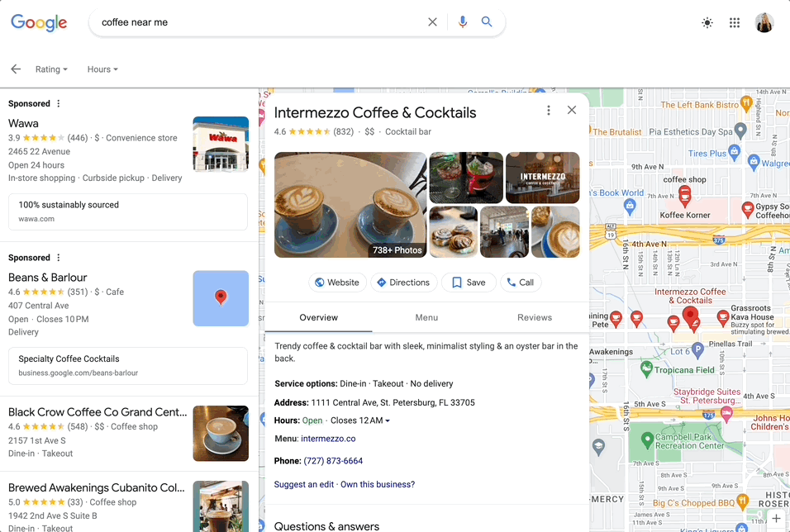790x532 pixels.
Task: Click the Tires Plus shopping marker
Action: 734,152
